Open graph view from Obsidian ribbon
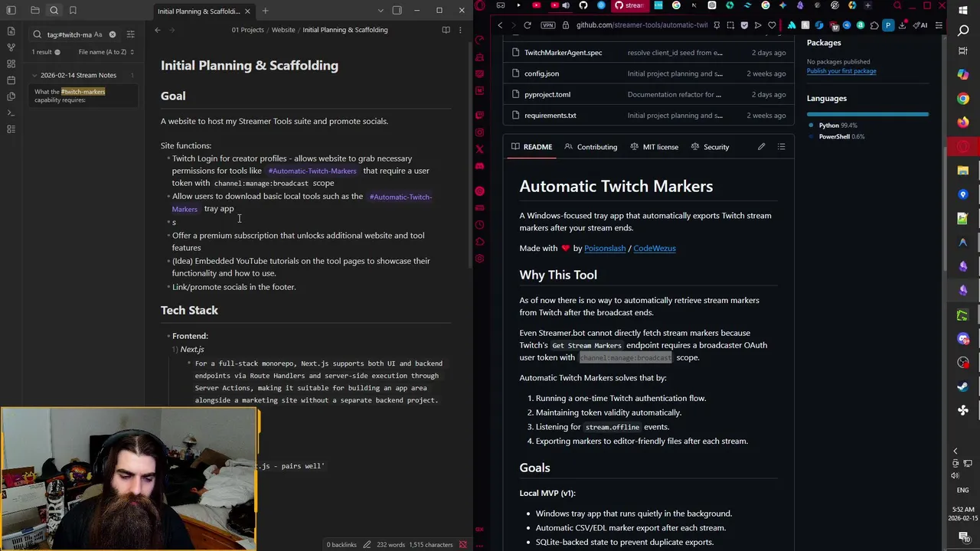This screenshot has width=980, height=551. (11, 47)
